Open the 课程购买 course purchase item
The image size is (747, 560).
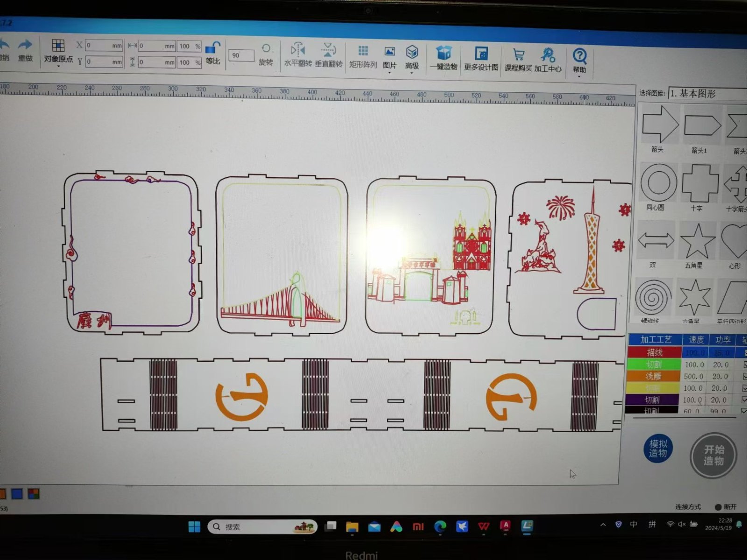518,55
